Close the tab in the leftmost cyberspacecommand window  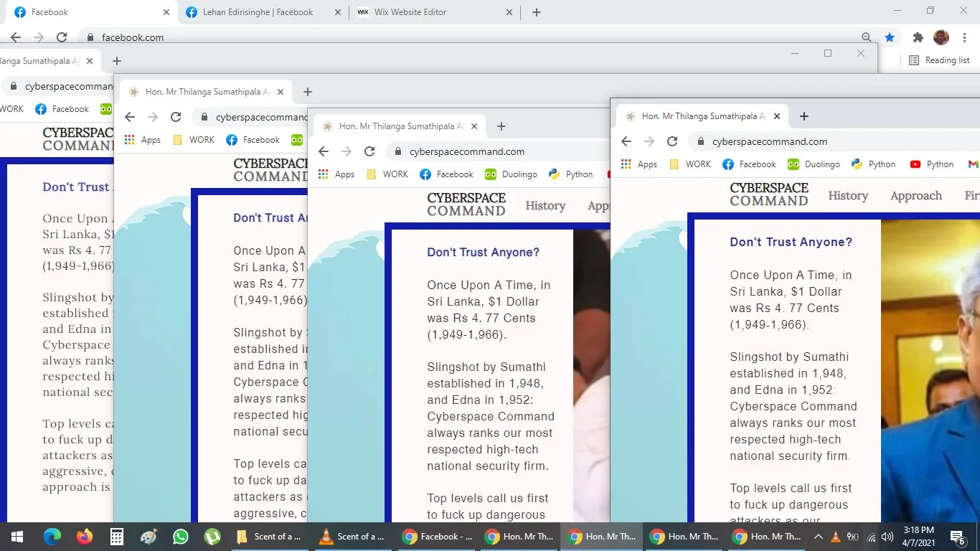click(x=90, y=61)
